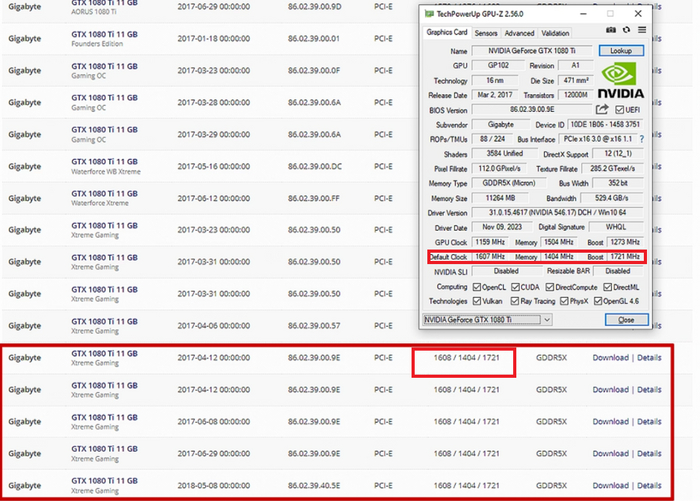The height and width of the screenshot is (501, 700).
Task: Open Details for the 2017-06-08 BIOS
Action: [x=649, y=421]
